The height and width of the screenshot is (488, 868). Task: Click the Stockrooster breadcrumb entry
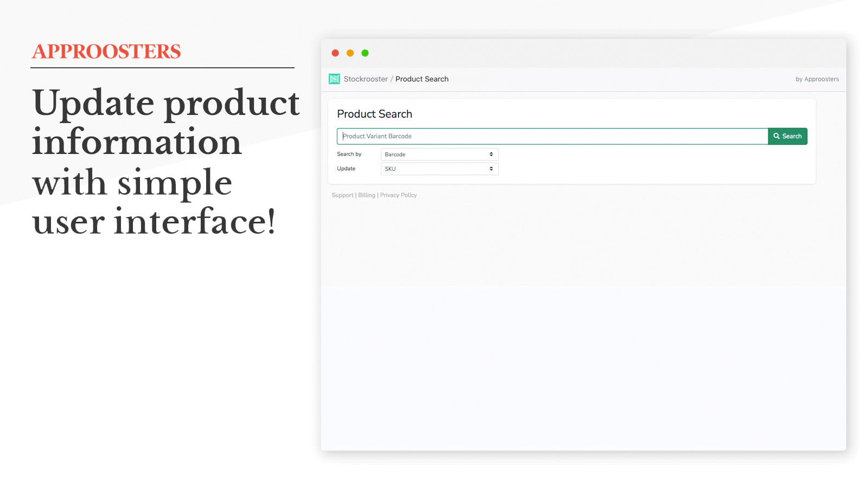tap(366, 79)
